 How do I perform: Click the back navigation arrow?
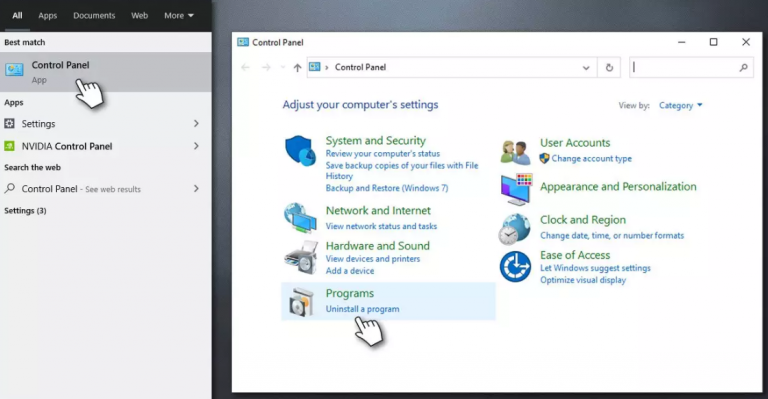click(x=245, y=68)
